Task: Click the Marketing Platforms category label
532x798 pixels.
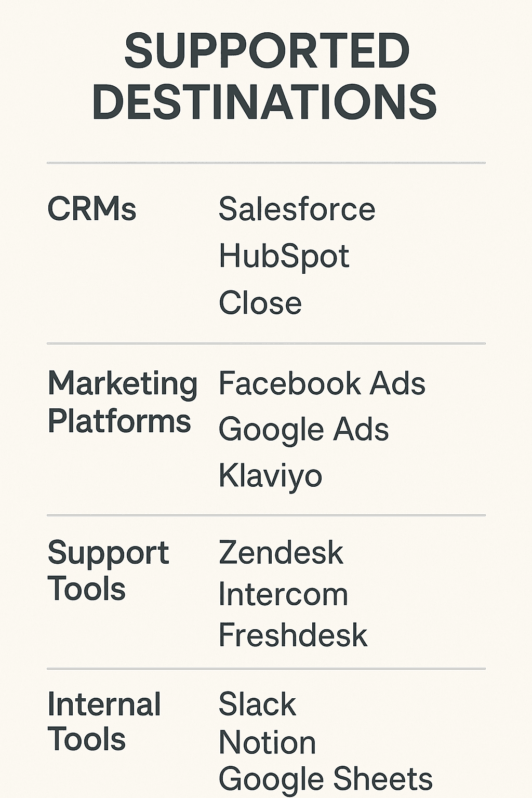Action: (122, 402)
